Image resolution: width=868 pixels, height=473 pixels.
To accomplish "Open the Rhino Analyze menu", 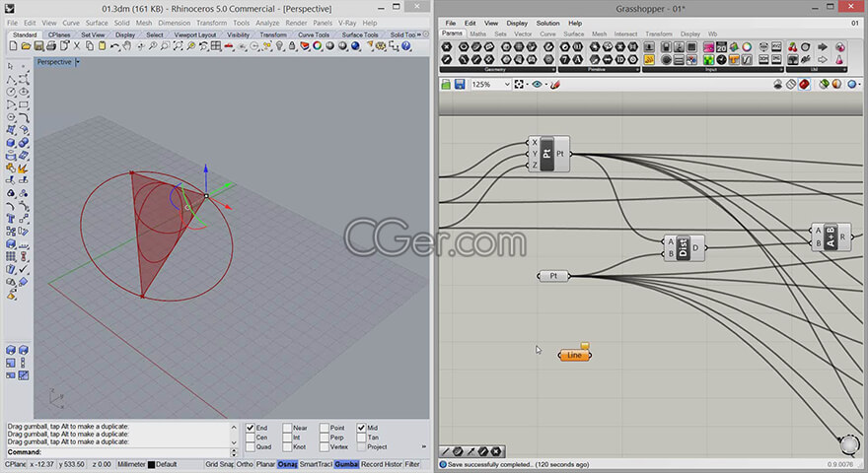I will coord(267,23).
